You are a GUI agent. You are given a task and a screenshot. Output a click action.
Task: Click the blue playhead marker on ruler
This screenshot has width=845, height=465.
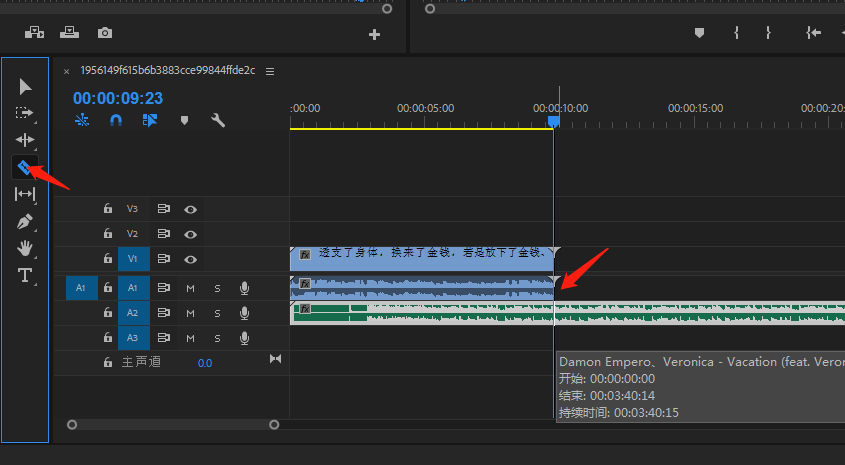coord(554,121)
